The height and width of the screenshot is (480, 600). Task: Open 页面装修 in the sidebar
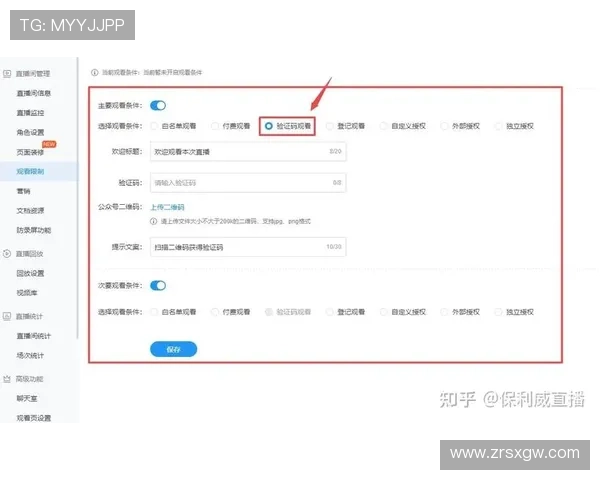click(30, 152)
